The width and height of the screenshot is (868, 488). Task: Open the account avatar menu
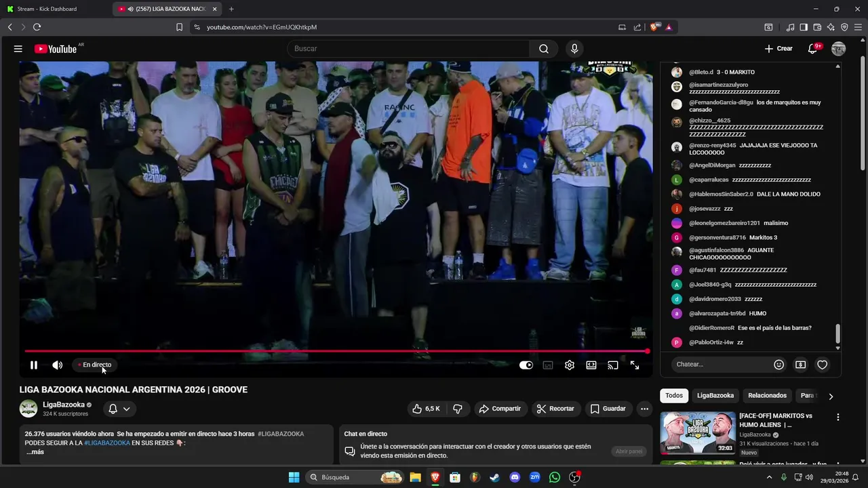(839, 49)
